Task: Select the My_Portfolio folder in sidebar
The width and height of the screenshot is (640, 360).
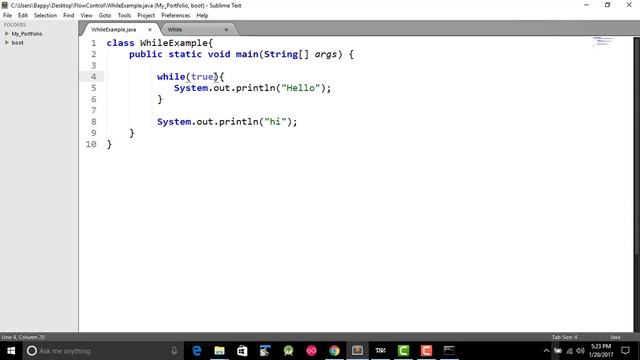Action: (x=27, y=33)
